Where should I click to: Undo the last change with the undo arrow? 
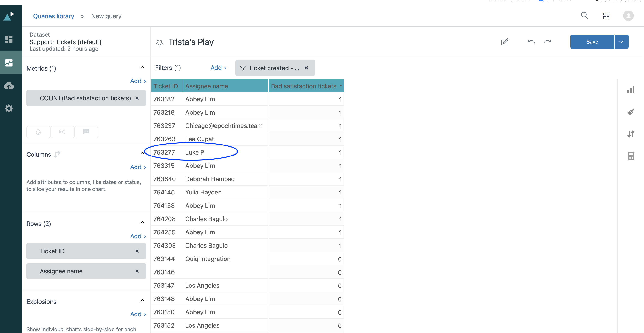click(x=531, y=42)
